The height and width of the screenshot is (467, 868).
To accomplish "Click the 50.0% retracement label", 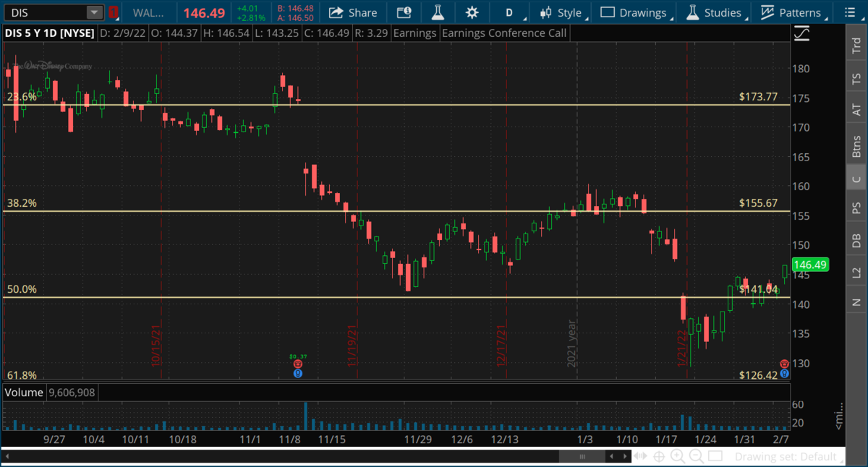I will 22,289.
